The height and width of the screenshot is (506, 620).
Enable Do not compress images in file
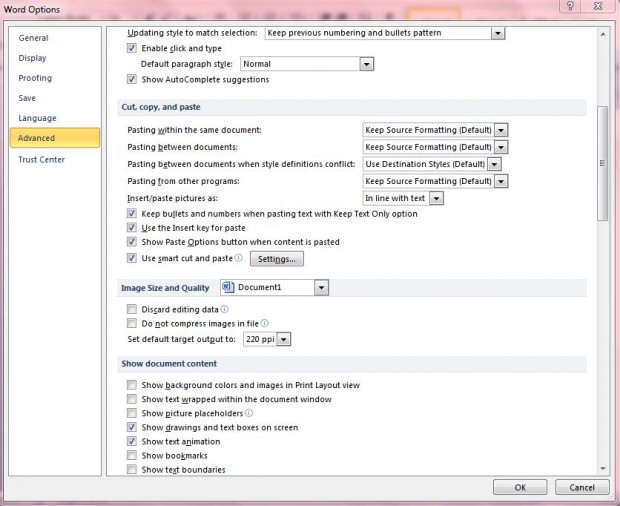coord(132,323)
